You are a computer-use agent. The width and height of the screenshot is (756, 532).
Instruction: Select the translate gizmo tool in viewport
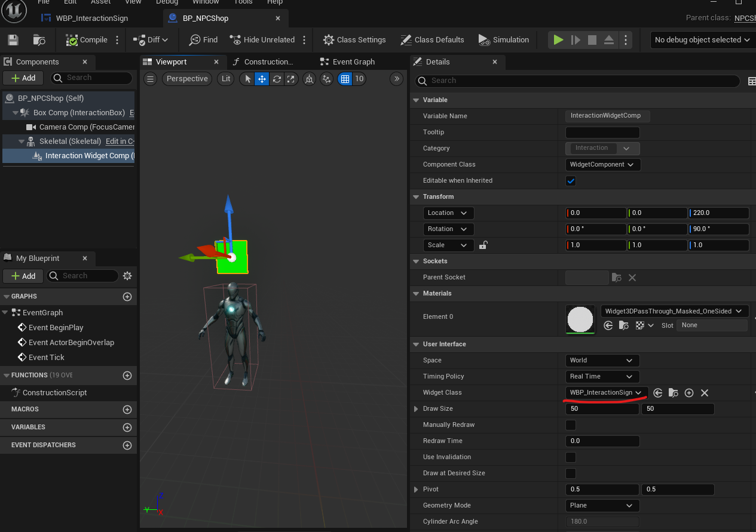click(262, 79)
